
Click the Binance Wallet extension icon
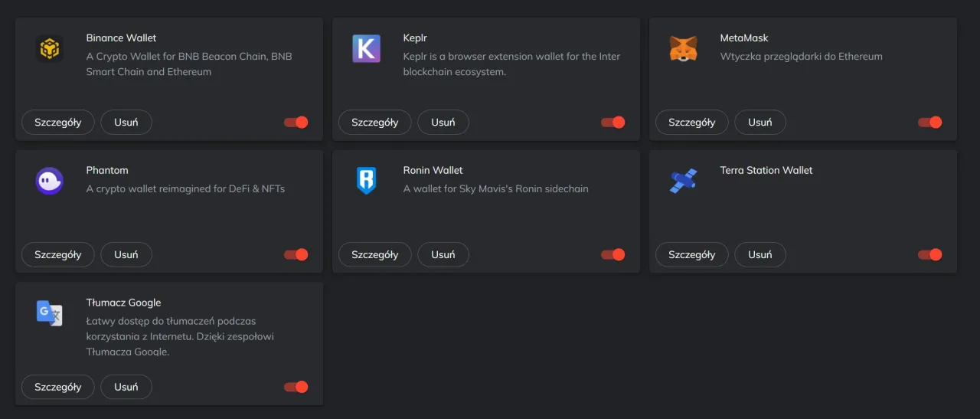tap(50, 49)
